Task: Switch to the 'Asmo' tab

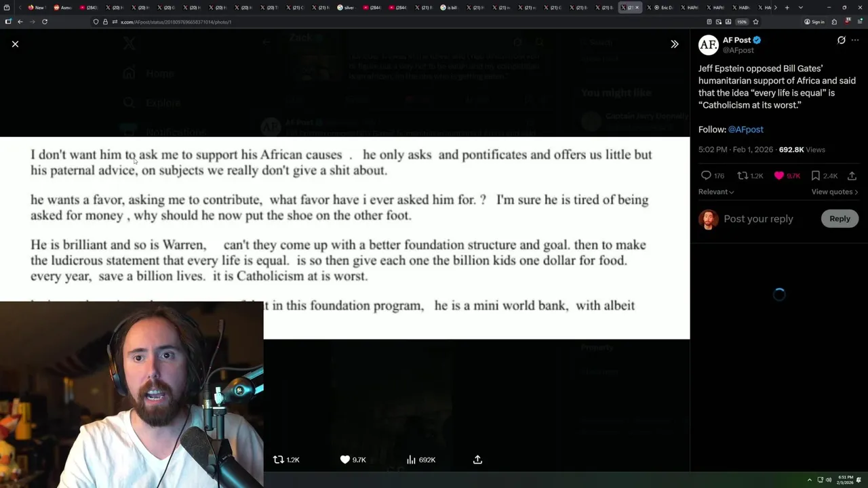Action: [62, 7]
